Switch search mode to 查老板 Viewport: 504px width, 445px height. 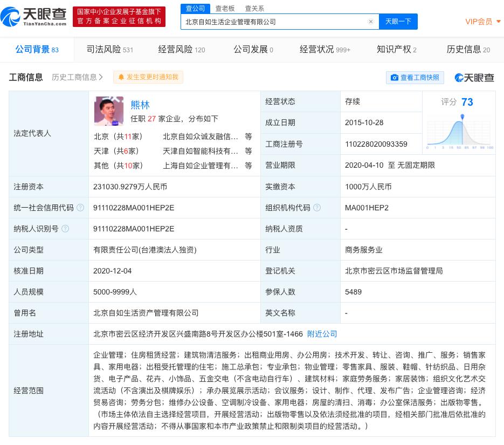pos(225,8)
